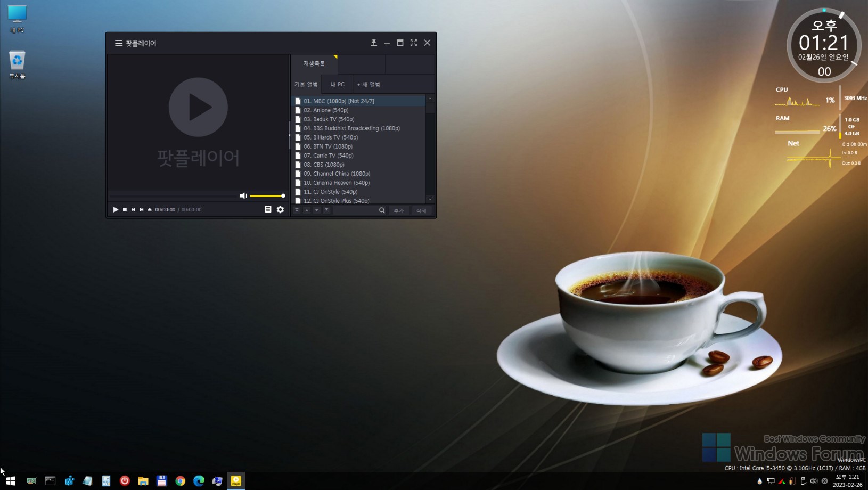The width and height of the screenshot is (868, 490).
Task: Toggle the playlist panel icon
Action: click(268, 210)
